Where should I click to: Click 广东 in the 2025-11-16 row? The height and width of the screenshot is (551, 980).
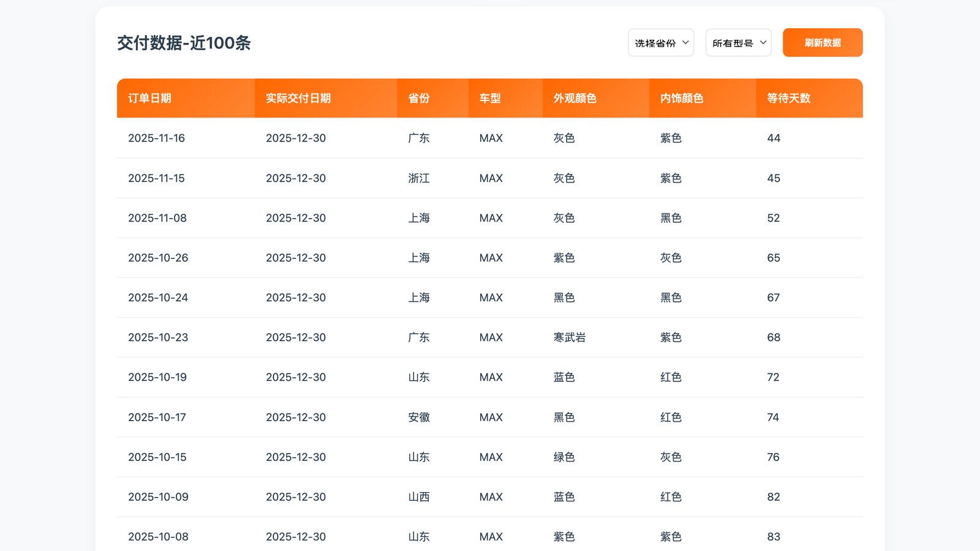point(419,138)
